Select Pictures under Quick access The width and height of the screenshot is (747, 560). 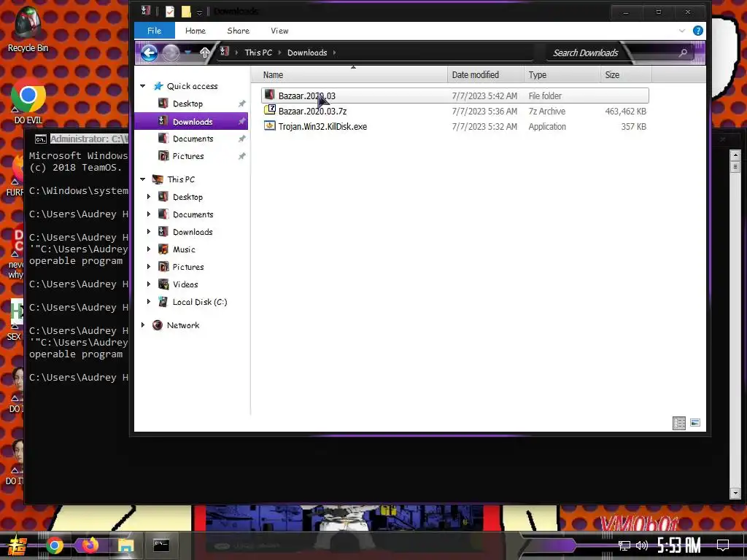tap(187, 156)
